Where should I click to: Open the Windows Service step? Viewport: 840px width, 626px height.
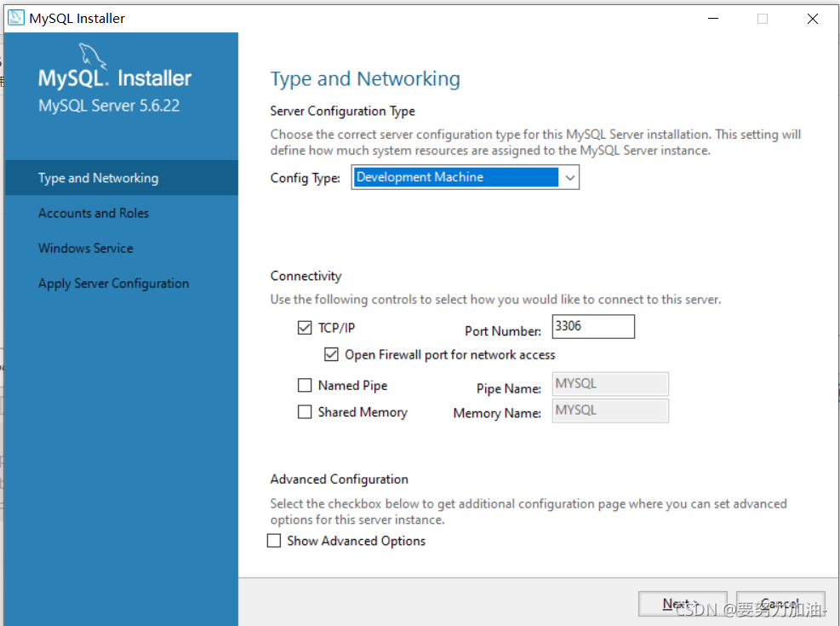click(121, 248)
